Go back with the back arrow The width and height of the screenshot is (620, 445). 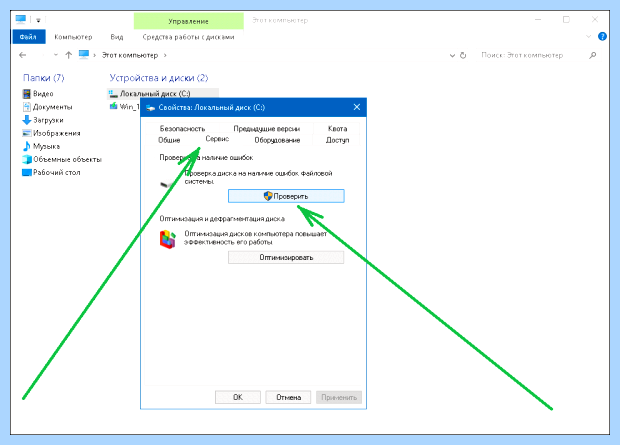23,55
